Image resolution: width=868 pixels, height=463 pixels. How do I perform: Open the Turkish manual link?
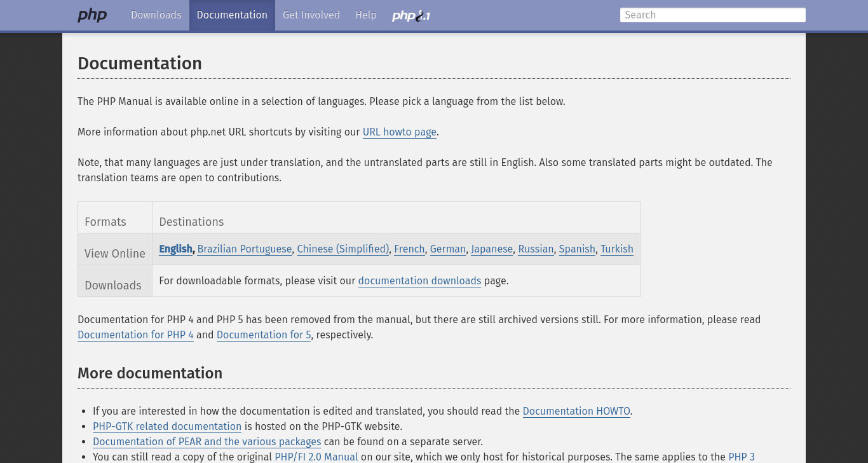pyautogui.click(x=617, y=249)
